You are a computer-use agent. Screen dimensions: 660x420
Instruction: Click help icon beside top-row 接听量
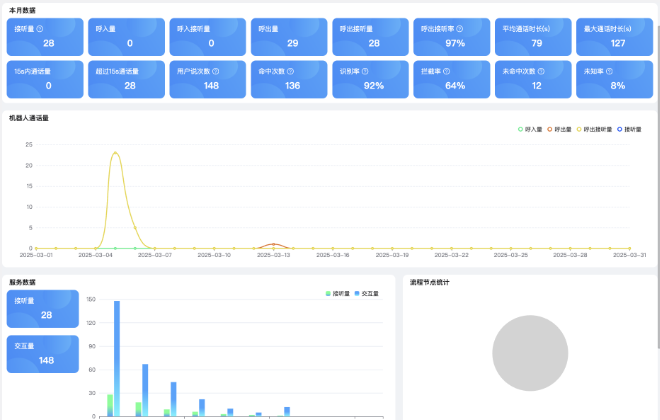40,29
